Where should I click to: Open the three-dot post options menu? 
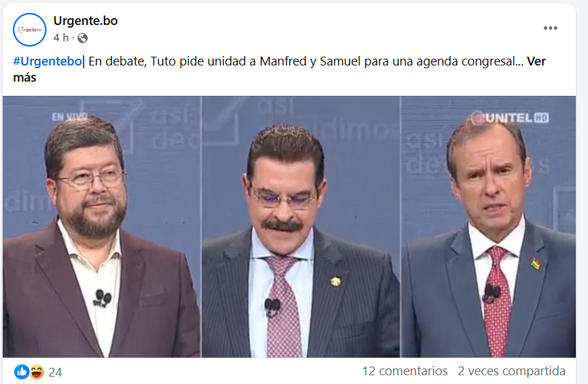click(x=550, y=28)
